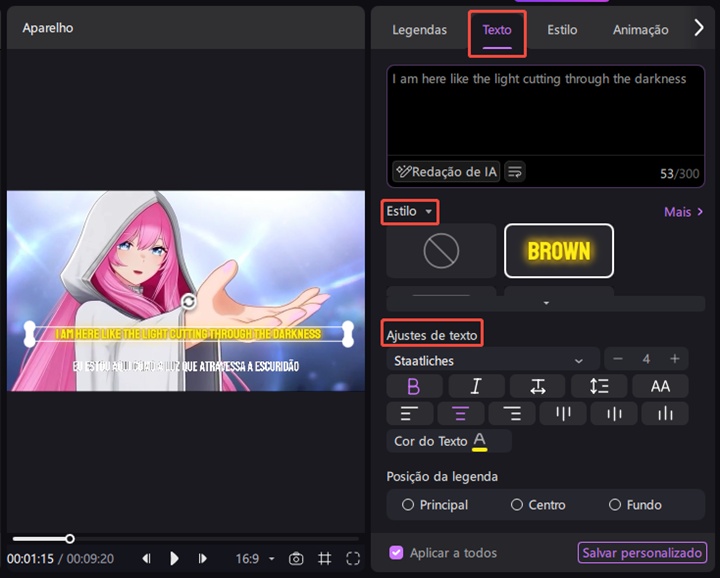Toggle the preview grid overlay
The image size is (720, 578).
325,559
